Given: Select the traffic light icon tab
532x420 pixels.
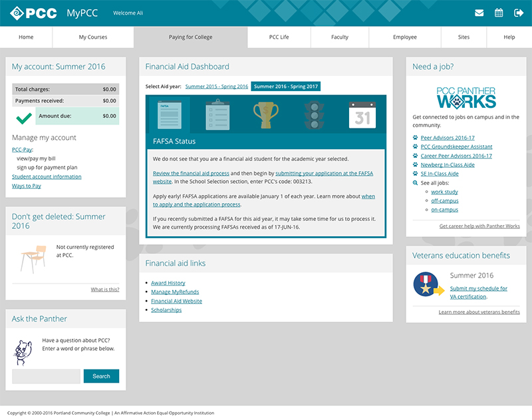Looking at the screenshot, I should 313,114.
